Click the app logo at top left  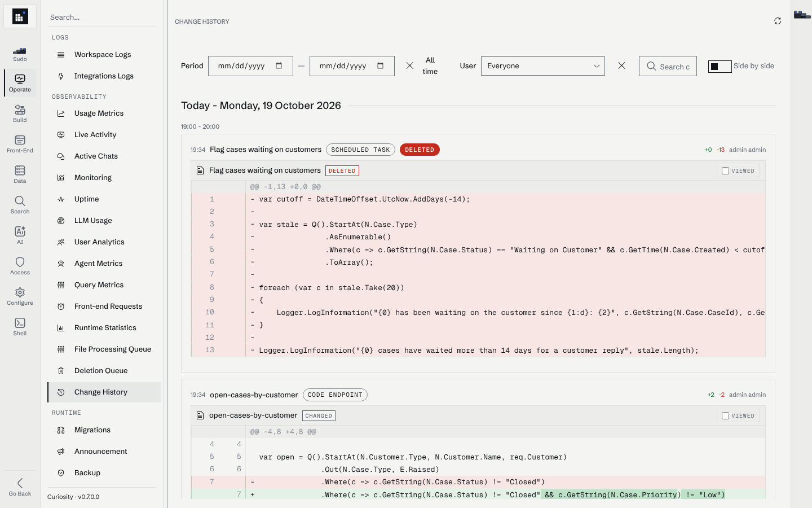point(20,17)
